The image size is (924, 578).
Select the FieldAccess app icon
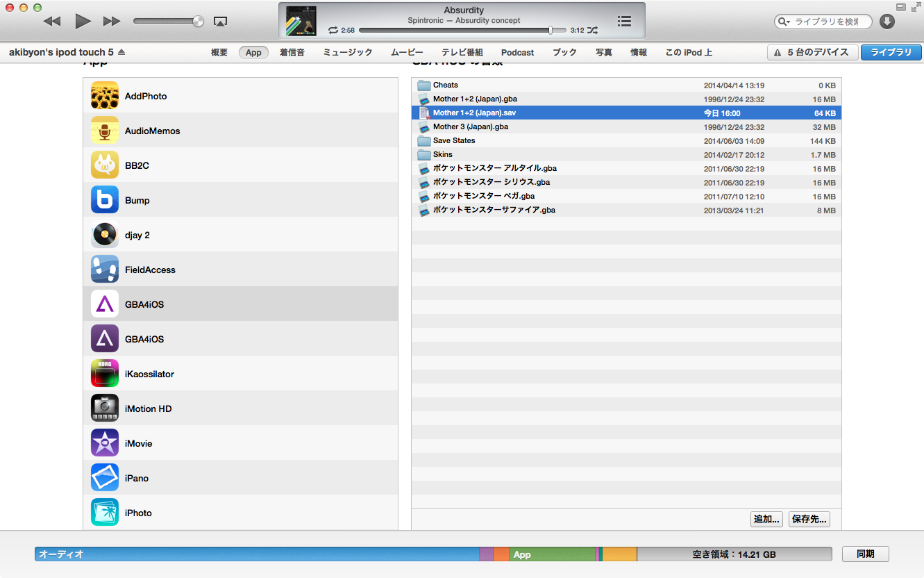105,270
